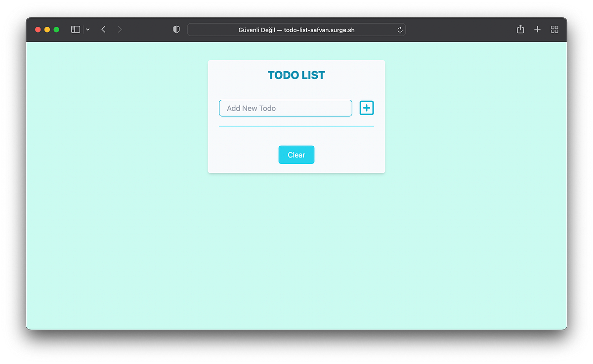593x364 pixels.
Task: Click the share icon in the toolbar
Action: tap(520, 29)
